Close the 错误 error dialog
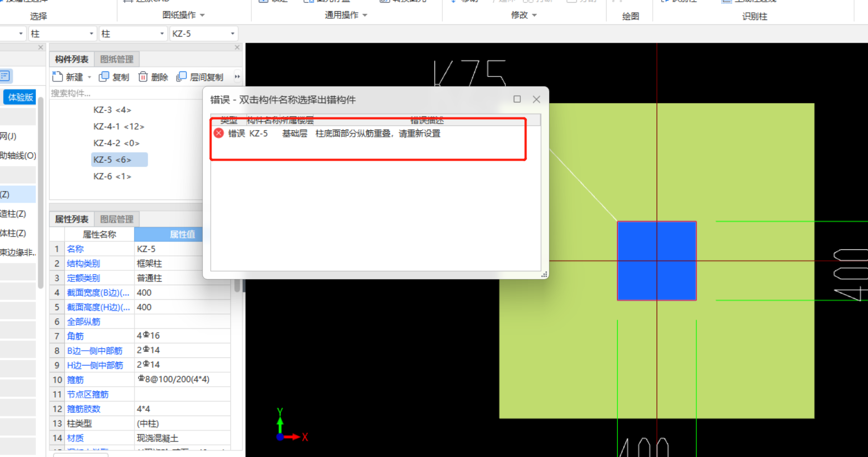This screenshot has width=868, height=457. pyautogui.click(x=536, y=99)
